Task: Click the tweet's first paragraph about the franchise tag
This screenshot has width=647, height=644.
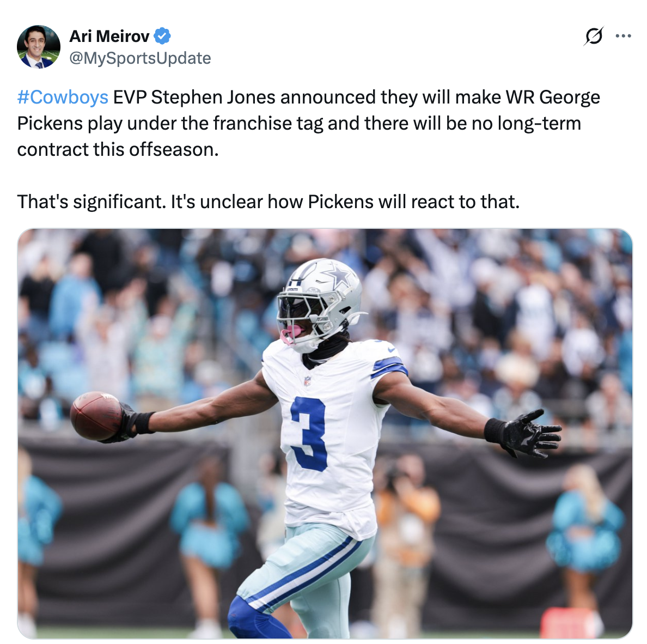Action: (x=308, y=123)
